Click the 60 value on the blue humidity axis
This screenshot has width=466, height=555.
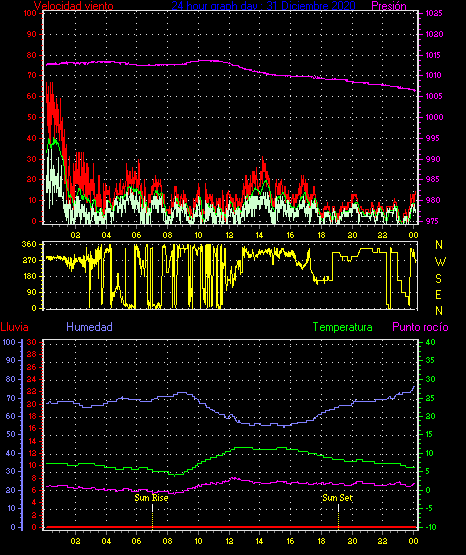(11, 416)
